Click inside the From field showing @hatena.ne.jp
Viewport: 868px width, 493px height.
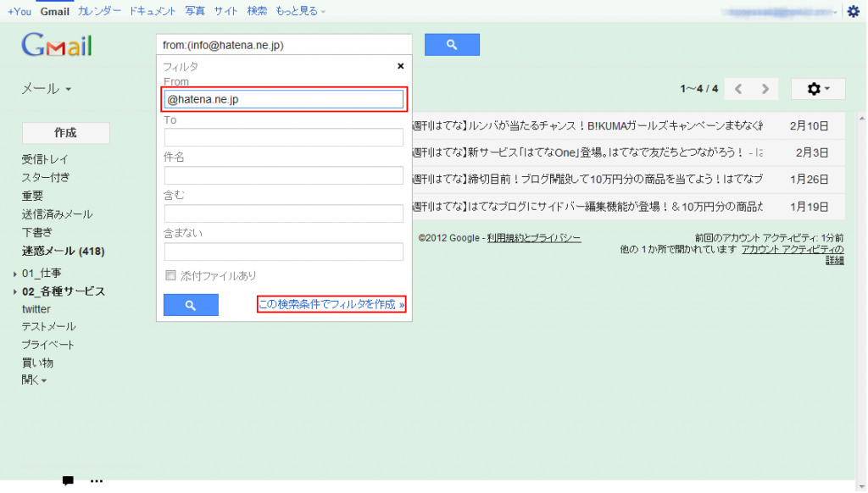[285, 99]
